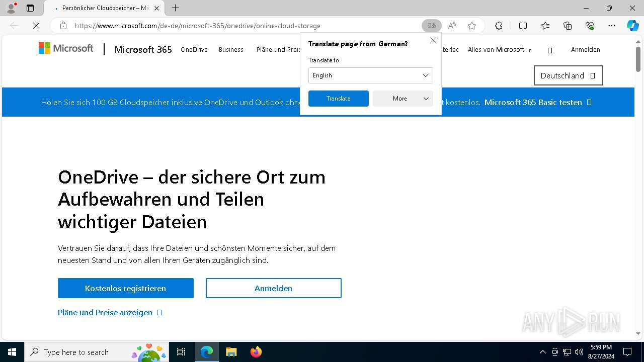The width and height of the screenshot is (644, 362).
Task: Open Pläne und Preise navigation item
Action: pos(278,49)
